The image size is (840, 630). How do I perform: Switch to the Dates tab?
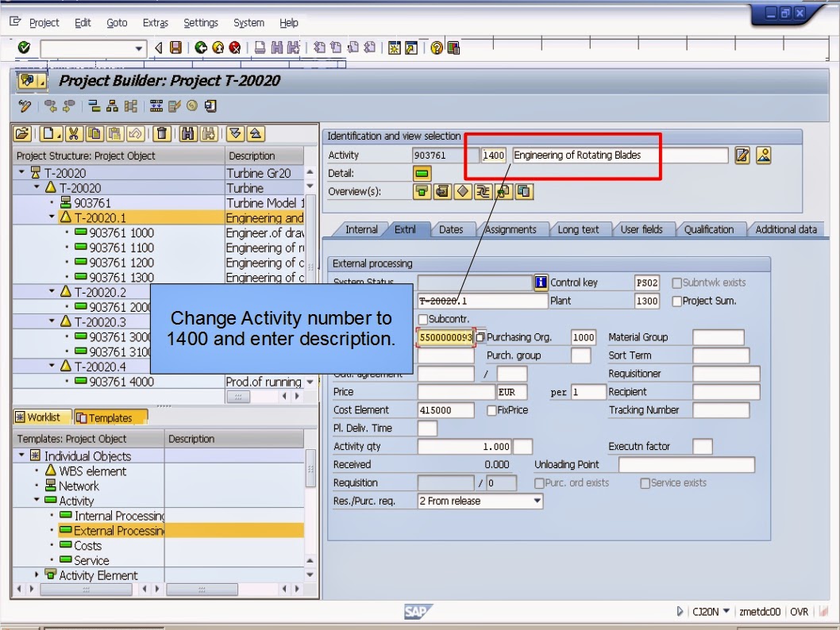click(x=451, y=229)
